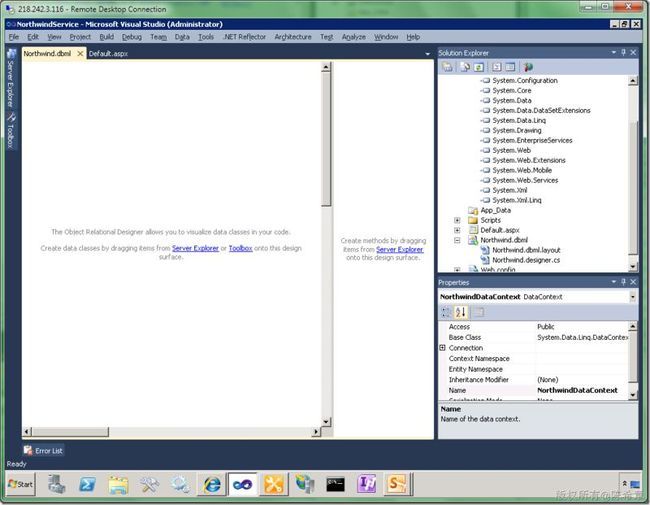Click ASP.NET Configuration globe icon in Solution Explorer
The height and width of the screenshot is (505, 650).
[528, 67]
